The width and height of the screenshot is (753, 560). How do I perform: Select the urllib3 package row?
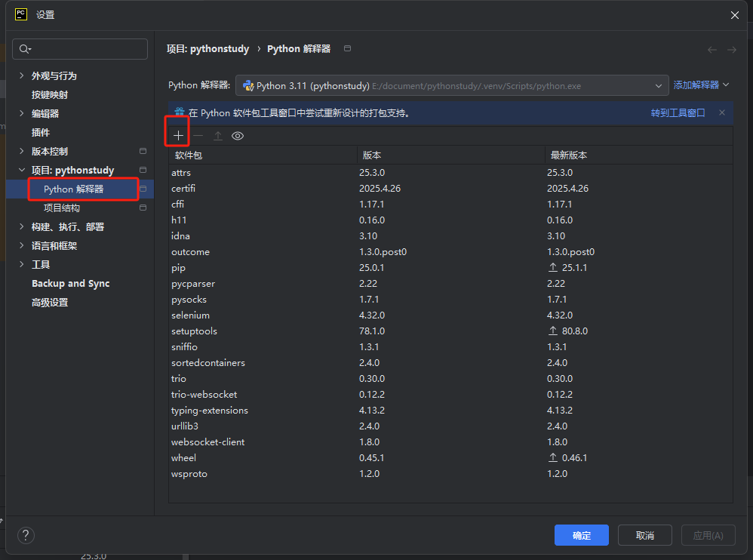450,426
